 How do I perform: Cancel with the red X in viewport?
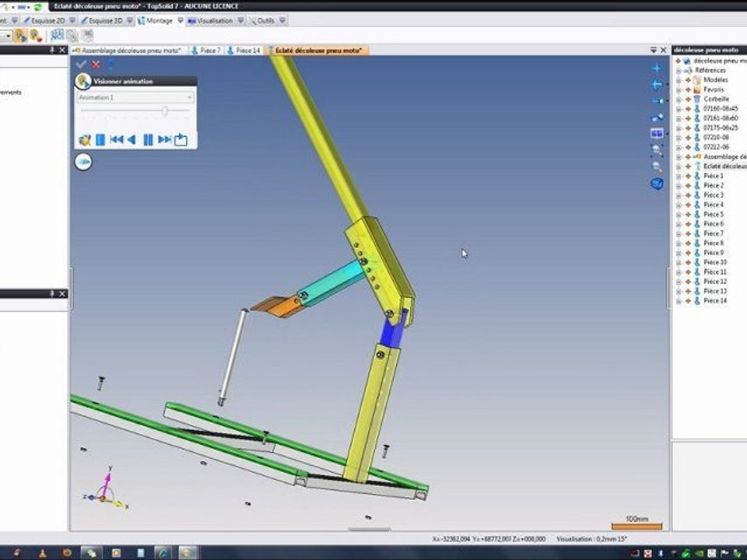(x=96, y=65)
